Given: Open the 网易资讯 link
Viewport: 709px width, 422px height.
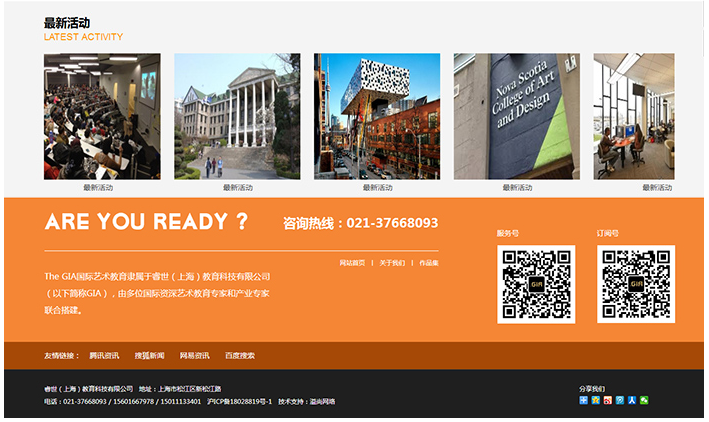Looking at the screenshot, I should pos(194,355).
